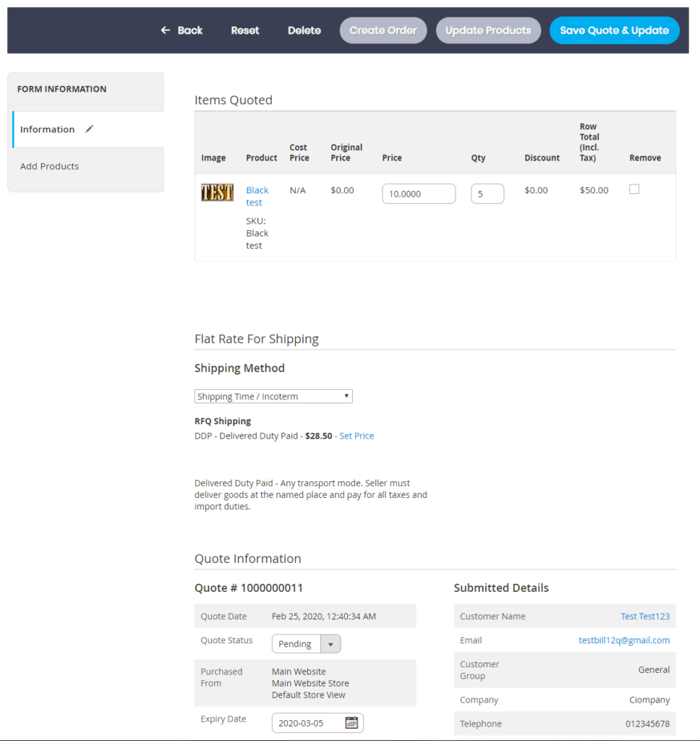Click the Original Price column header
This screenshot has height=741, width=700.
(x=346, y=152)
